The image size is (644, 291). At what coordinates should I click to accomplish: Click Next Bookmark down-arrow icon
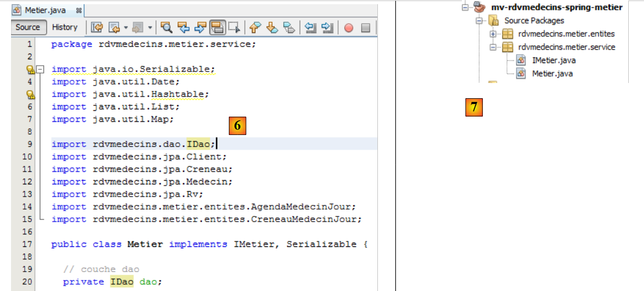pyautogui.click(x=272, y=27)
